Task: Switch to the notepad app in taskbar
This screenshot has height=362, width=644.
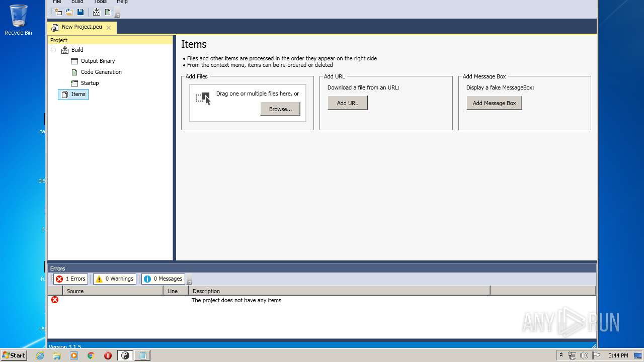Action: tap(142, 355)
